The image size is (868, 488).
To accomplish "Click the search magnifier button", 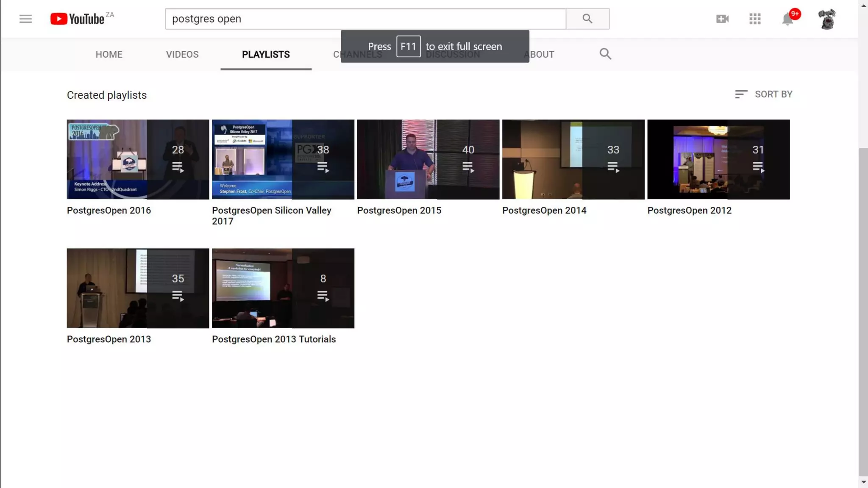I will (587, 19).
